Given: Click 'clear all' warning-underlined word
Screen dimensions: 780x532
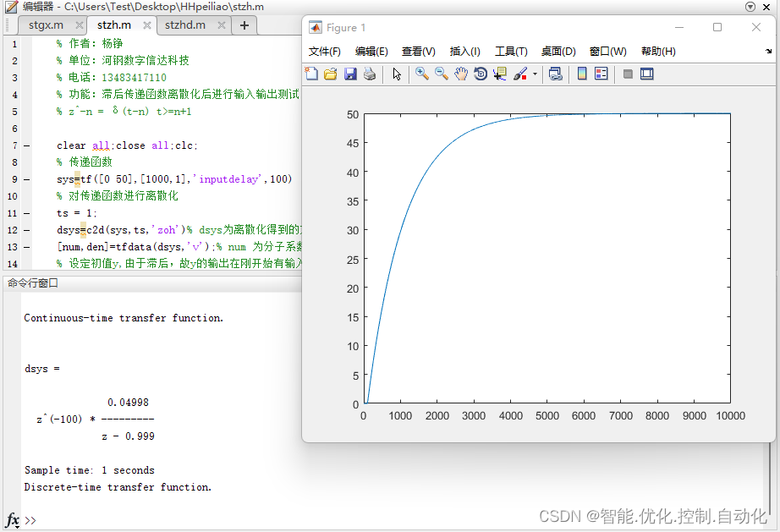Looking at the screenshot, I should (x=101, y=145).
